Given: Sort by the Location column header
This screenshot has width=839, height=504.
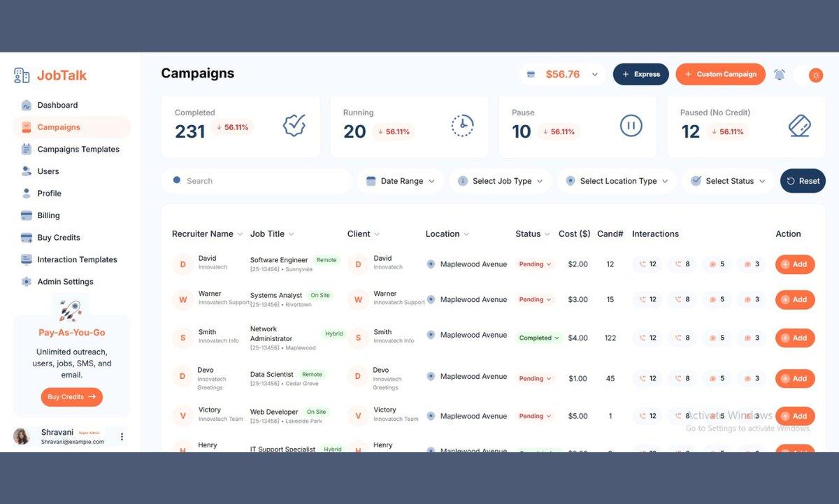Looking at the screenshot, I should pos(447,234).
